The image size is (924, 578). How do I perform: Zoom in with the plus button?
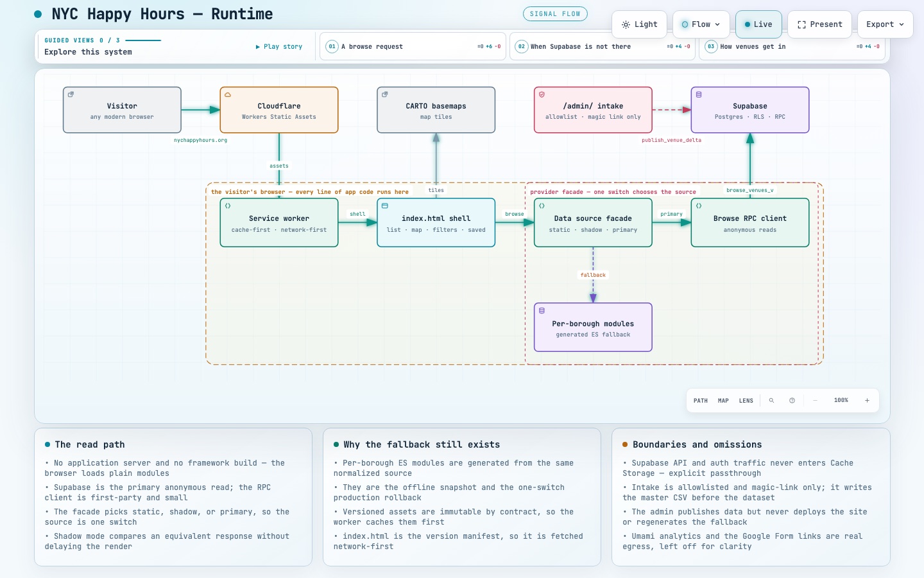(867, 400)
